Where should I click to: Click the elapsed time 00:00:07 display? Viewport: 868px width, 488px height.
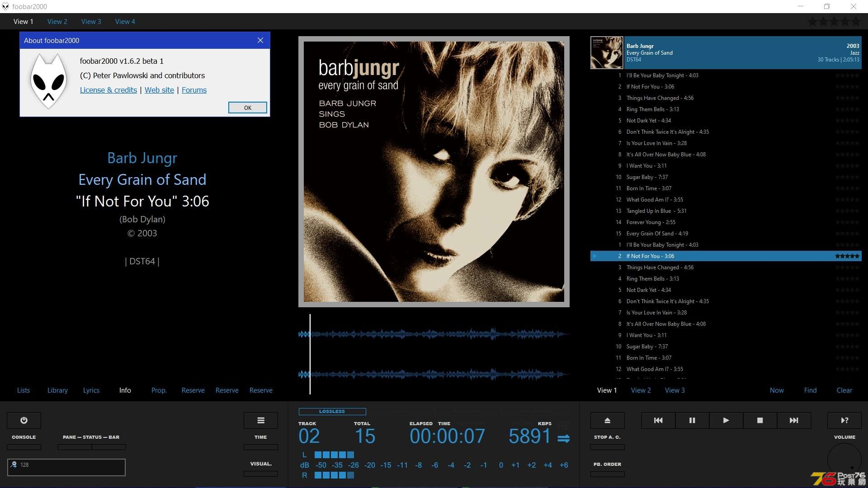click(447, 436)
